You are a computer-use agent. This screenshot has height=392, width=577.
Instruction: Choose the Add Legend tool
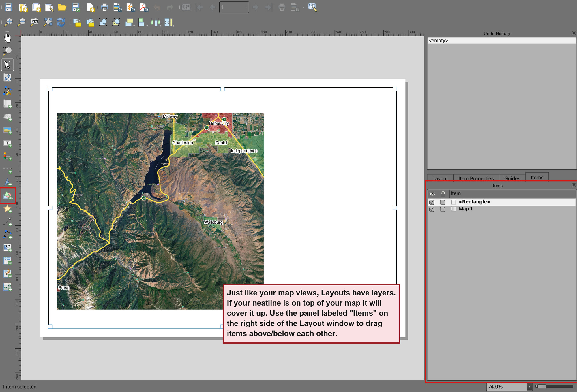tap(8, 157)
